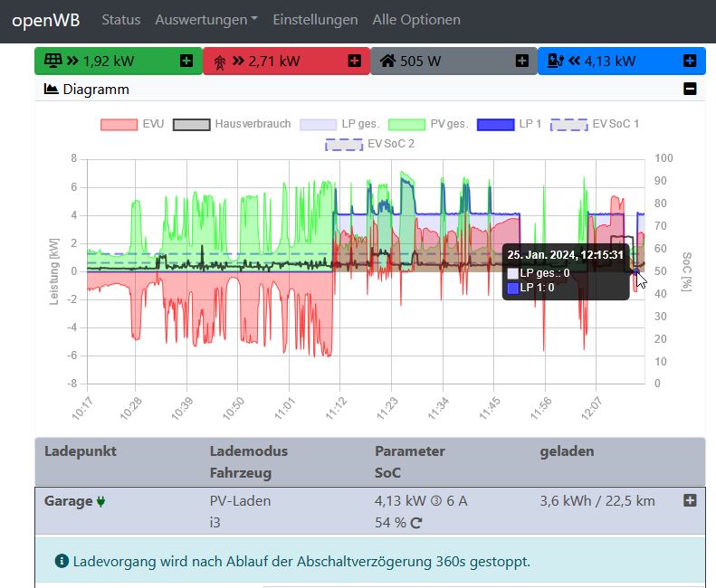The image size is (716, 588).
Task: Click the power grid pylon icon
Action: (x=219, y=61)
